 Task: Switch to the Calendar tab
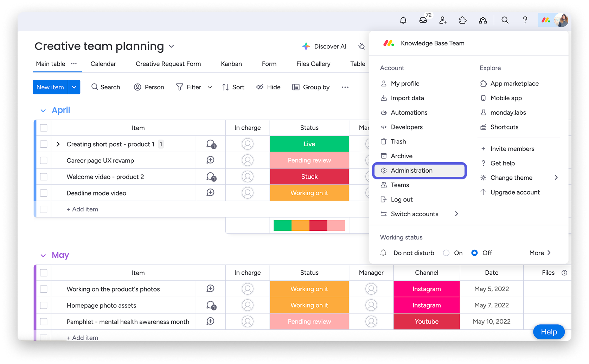(103, 64)
